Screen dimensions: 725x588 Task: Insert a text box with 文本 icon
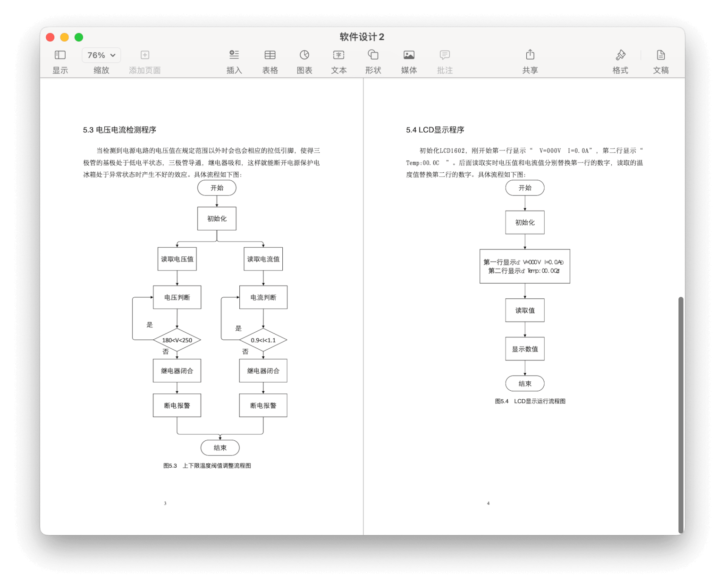coord(339,55)
